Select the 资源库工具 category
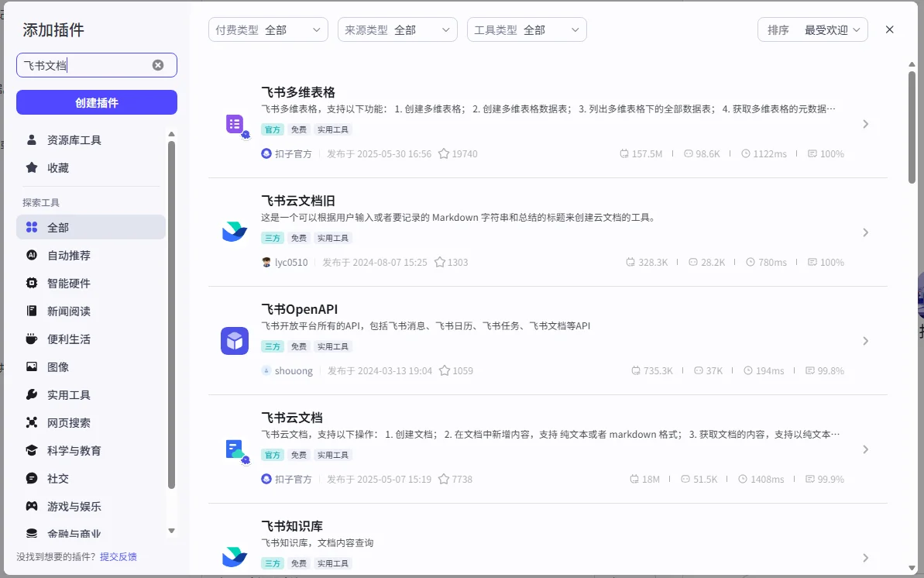Viewport: 924px width, 578px height. 91,139
